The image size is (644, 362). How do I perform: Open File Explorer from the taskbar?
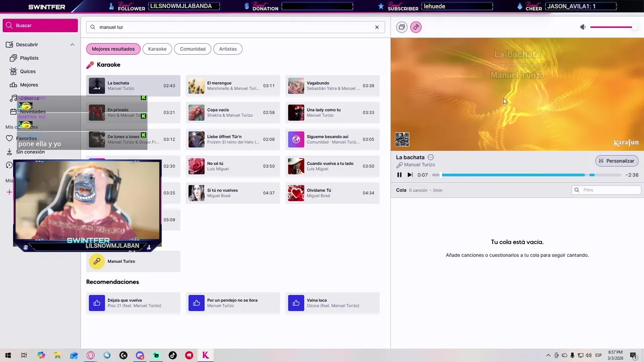click(x=57, y=355)
